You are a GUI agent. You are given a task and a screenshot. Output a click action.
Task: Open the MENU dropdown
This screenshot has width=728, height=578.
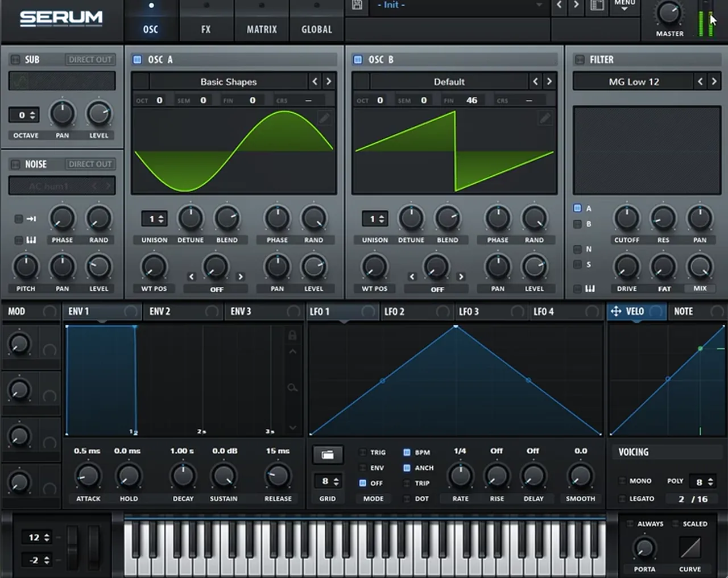[x=624, y=5]
